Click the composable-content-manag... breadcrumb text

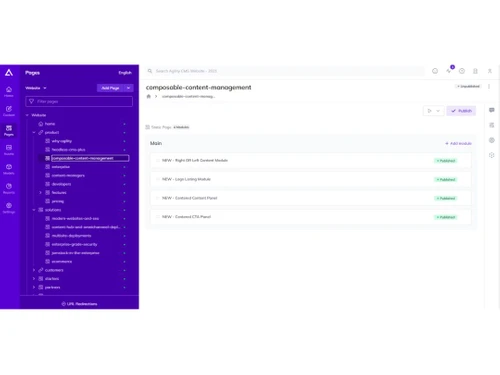click(188, 96)
